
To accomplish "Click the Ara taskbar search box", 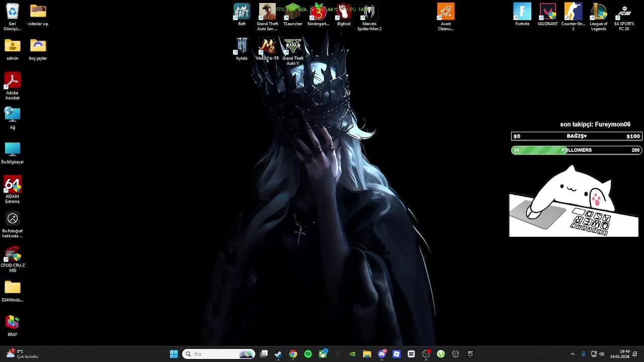I will [x=219, y=354].
